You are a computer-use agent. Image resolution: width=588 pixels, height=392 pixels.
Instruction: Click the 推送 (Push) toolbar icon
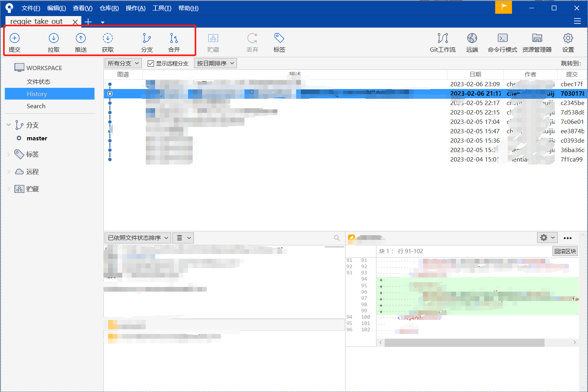[x=81, y=38]
